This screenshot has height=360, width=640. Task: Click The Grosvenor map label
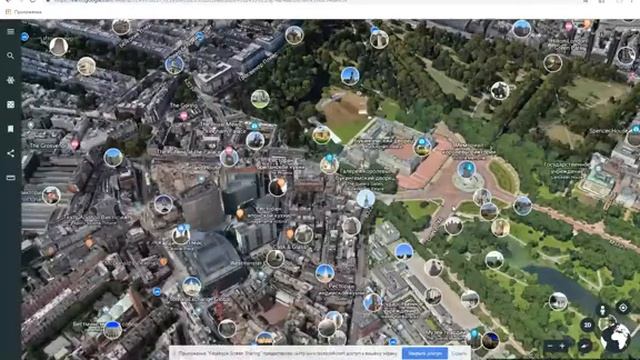[47, 145]
